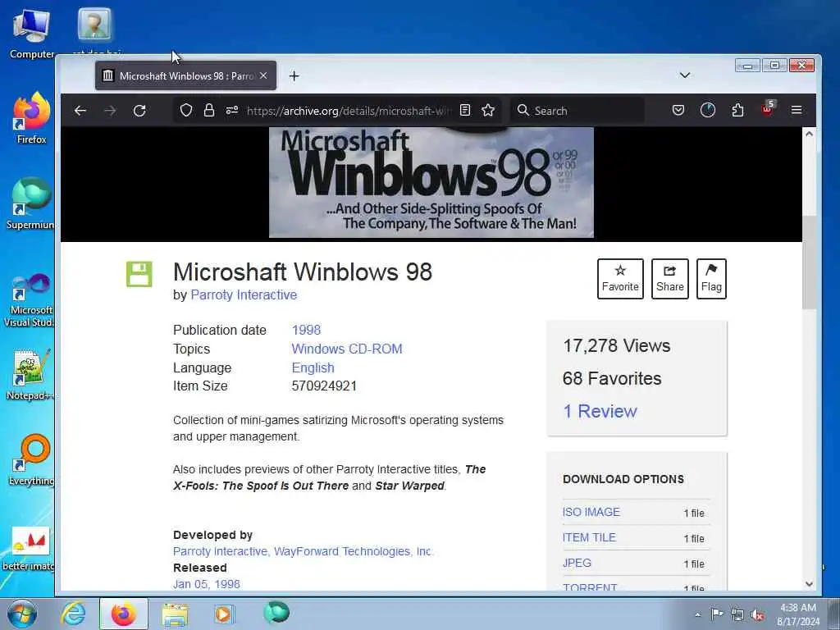Click the Share button
Screen dimensions: 840x630
(669, 279)
